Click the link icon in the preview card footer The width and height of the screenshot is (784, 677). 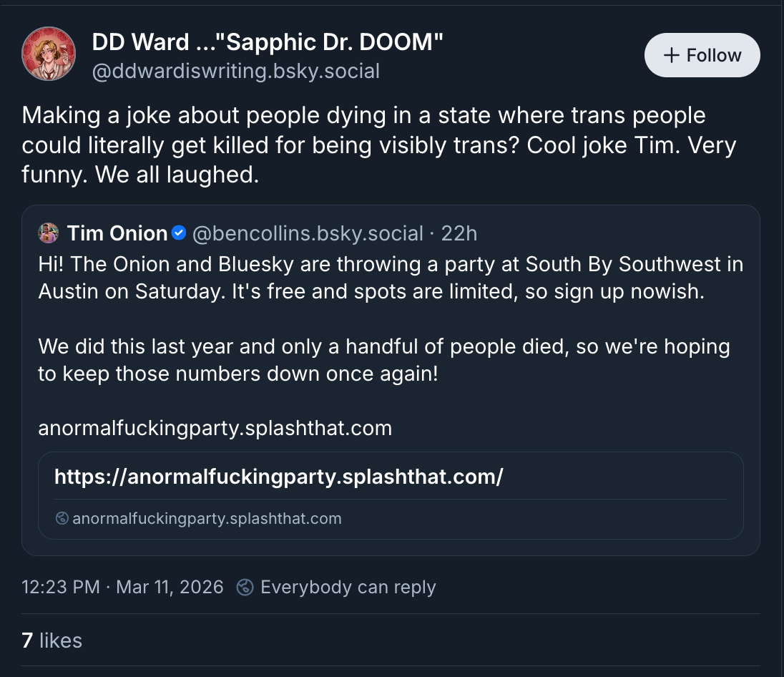(x=62, y=518)
